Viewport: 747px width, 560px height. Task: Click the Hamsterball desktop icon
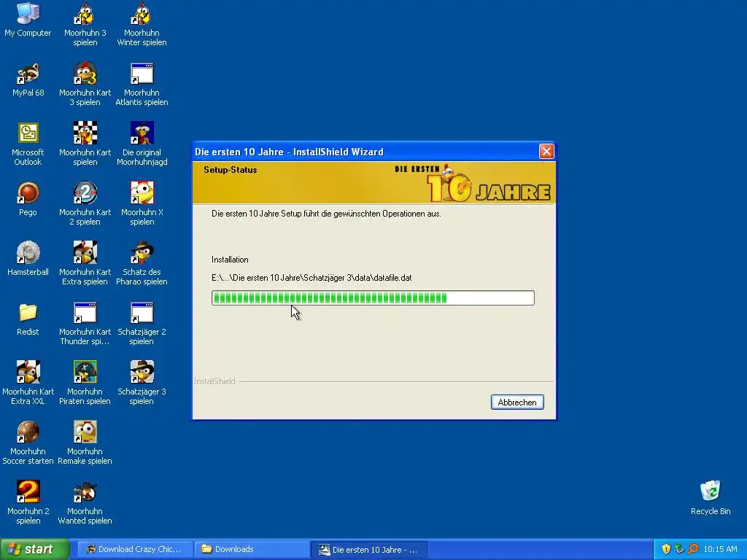(28, 259)
